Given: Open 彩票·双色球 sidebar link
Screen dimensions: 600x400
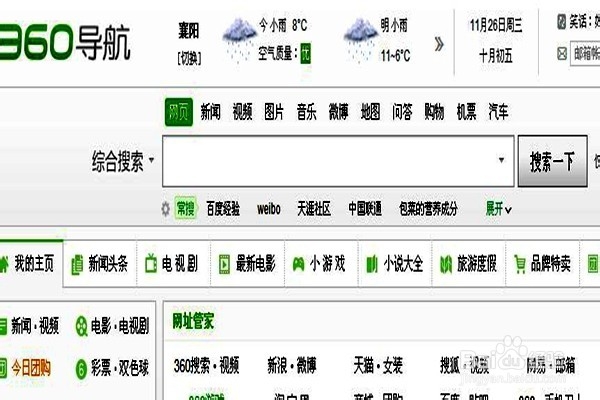Looking at the screenshot, I should tap(120, 369).
